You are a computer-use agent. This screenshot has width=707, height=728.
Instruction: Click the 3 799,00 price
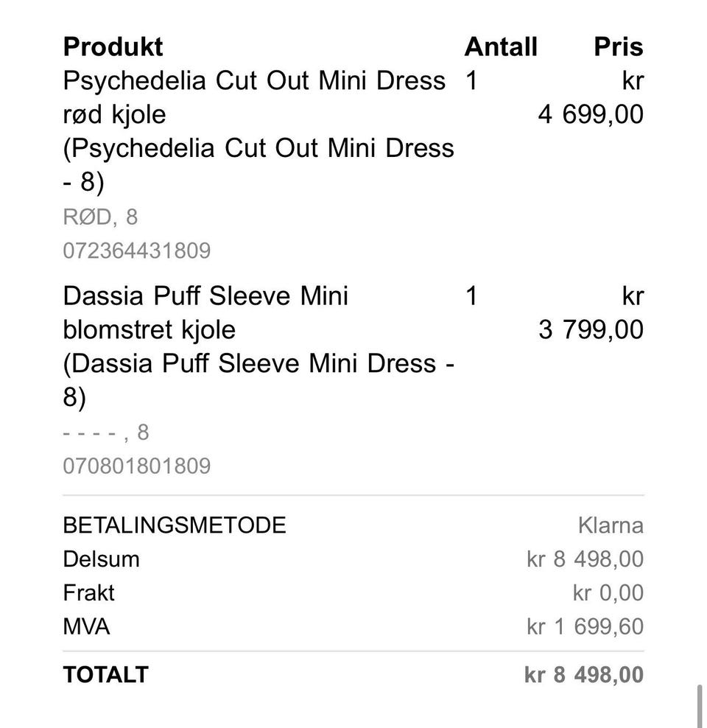591,330
